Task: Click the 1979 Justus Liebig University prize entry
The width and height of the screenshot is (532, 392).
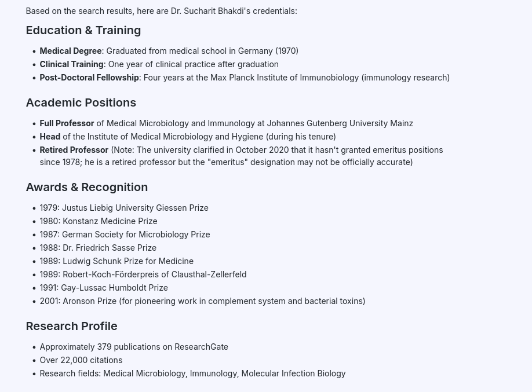Action: click(x=124, y=208)
